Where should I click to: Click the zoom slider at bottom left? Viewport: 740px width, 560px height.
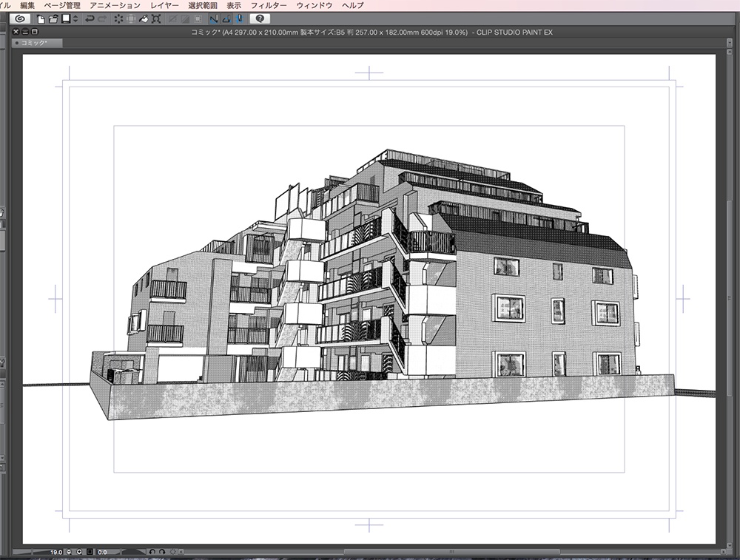point(30,551)
